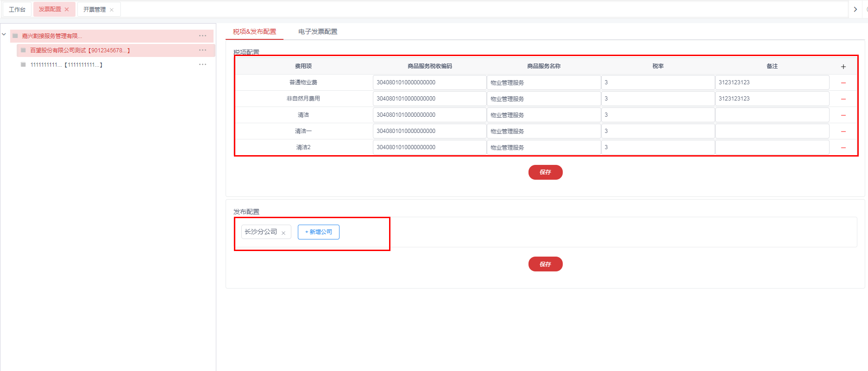Open more options for 嘉兴割接服务管理有限 node
Image resolution: width=868 pixels, height=371 pixels.
(203, 36)
